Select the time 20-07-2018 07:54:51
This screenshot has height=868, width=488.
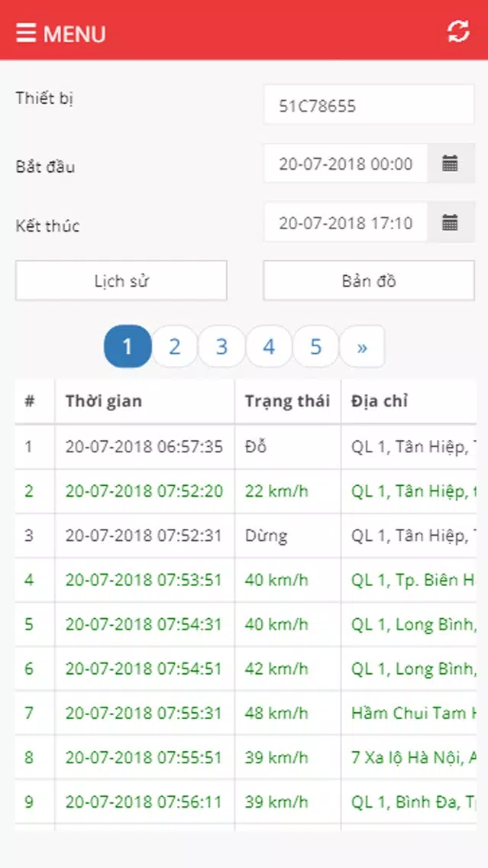(144, 668)
